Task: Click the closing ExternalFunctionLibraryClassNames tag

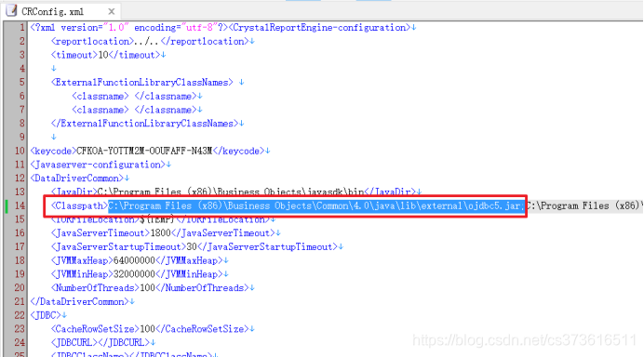Action: click(144, 124)
